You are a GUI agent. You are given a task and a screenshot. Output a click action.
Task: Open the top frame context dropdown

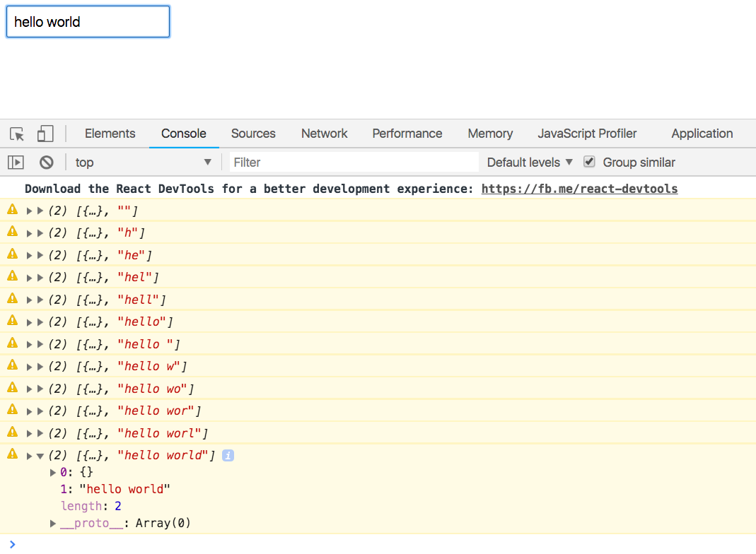[x=141, y=162]
